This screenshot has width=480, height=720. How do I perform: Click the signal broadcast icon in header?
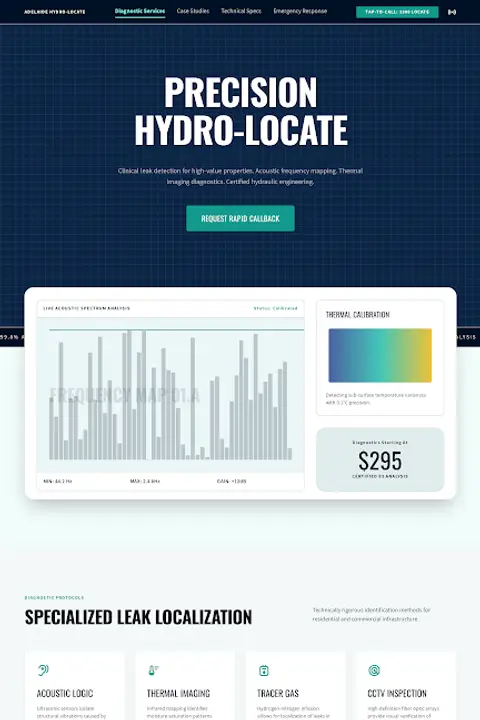tap(452, 12)
